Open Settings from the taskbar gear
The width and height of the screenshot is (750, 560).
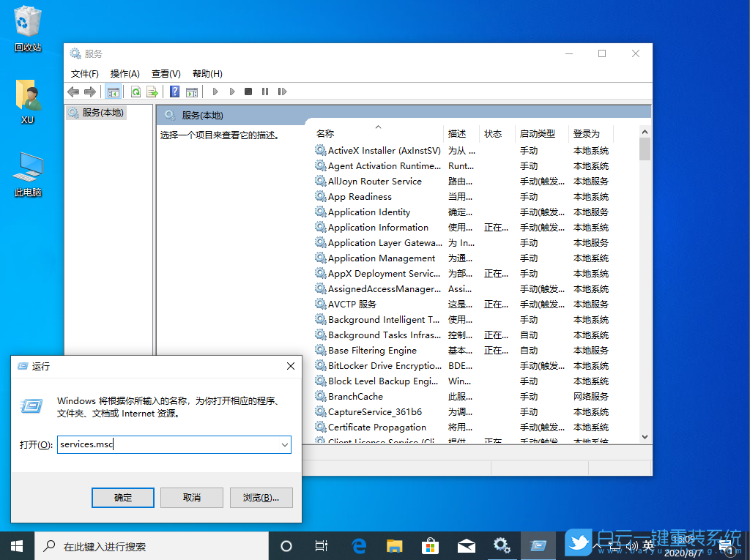pos(502,545)
